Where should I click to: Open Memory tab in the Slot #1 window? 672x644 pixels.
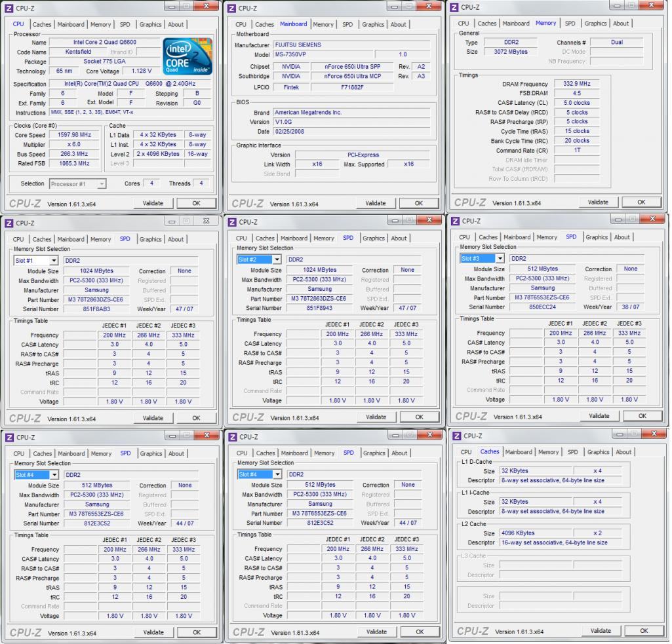[x=101, y=239]
